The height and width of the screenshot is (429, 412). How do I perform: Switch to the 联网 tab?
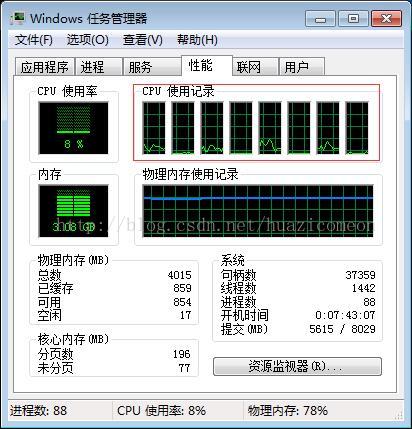pyautogui.click(x=255, y=67)
